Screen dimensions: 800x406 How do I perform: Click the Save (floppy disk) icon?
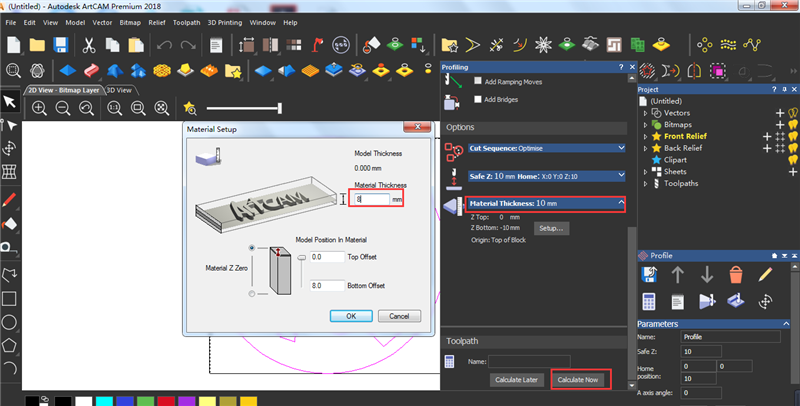(61, 45)
